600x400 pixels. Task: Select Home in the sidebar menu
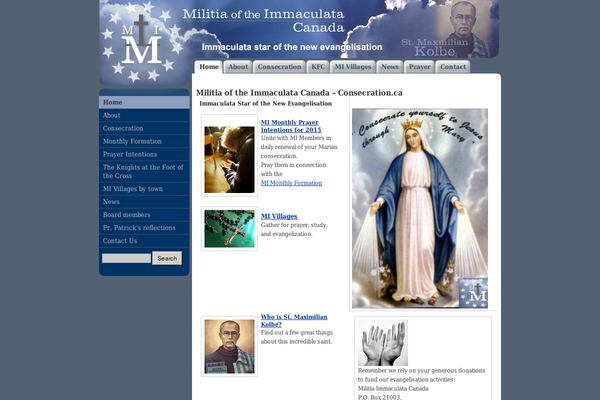pos(144,102)
